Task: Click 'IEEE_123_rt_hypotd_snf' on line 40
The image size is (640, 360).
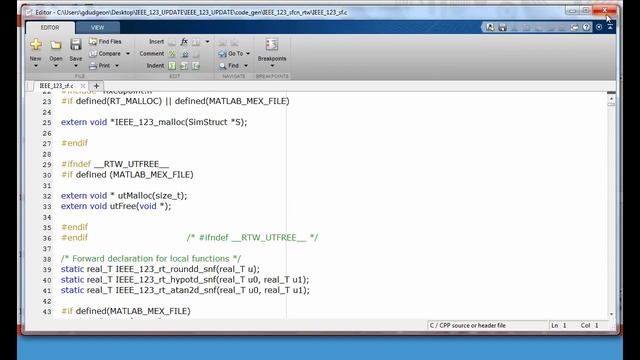Action: 166,280
